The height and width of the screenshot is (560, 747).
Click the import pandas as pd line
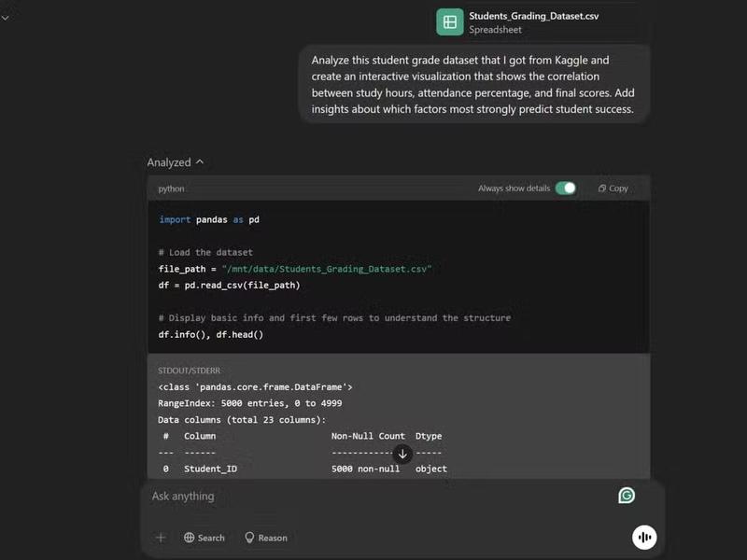(208, 219)
